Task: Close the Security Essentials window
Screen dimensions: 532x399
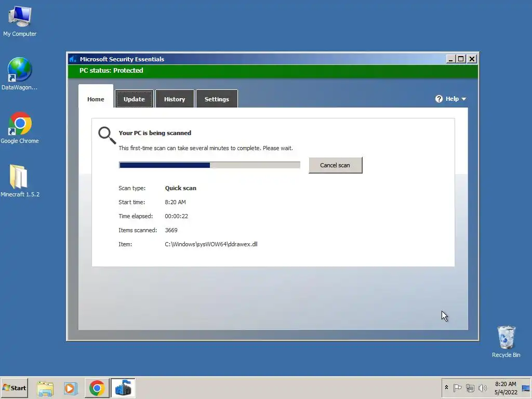Action: 472,59
